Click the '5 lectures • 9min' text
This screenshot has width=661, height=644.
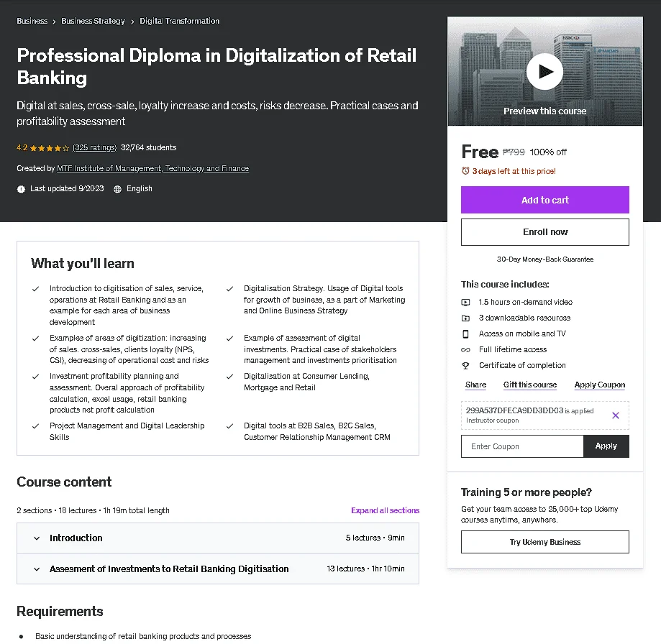tap(375, 538)
